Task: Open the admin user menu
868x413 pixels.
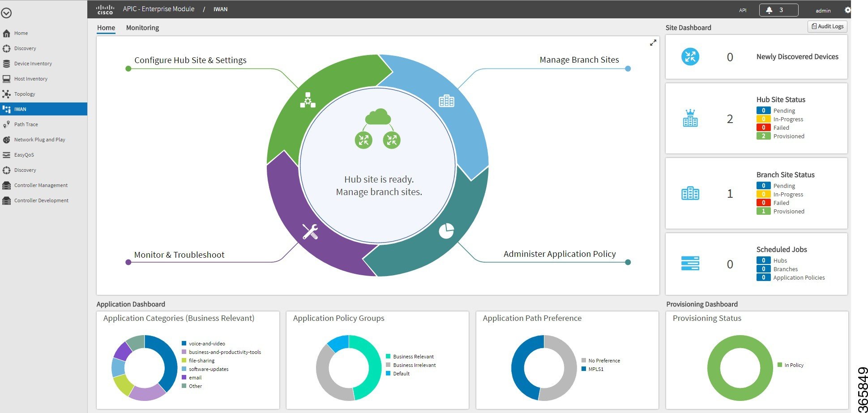Action: [x=823, y=10]
